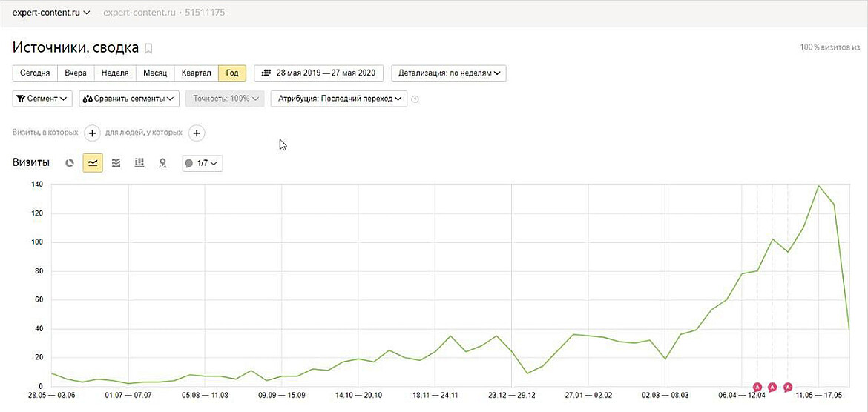
Task: Open the Атрибуция: Последний переход dropdown
Action: tap(338, 99)
